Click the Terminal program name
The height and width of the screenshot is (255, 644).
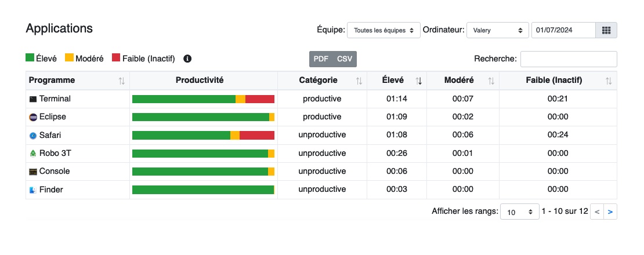55,99
